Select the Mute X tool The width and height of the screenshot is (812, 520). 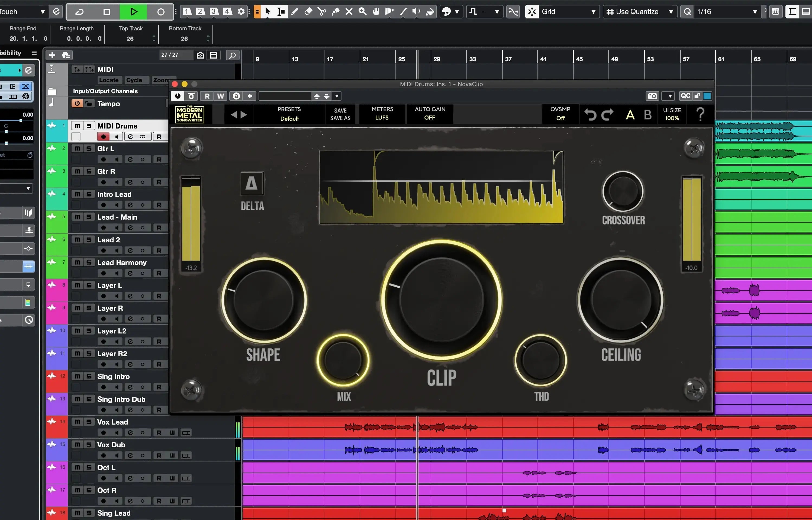pyautogui.click(x=349, y=11)
